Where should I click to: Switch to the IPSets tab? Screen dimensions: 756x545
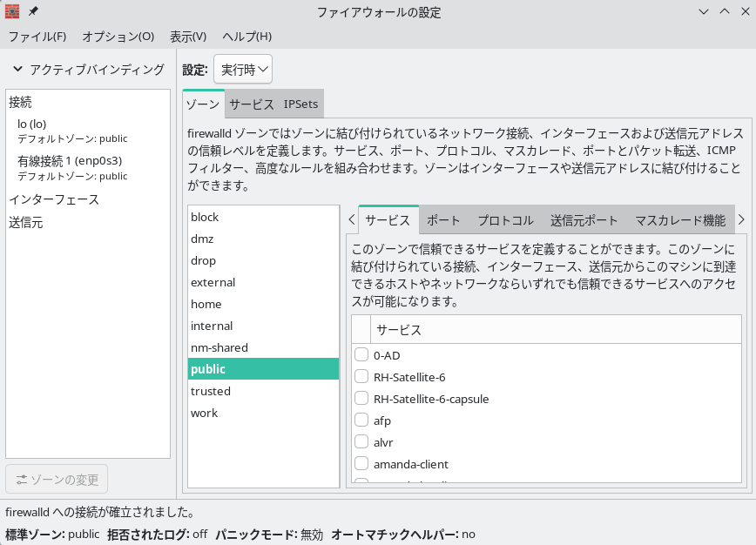[300, 104]
